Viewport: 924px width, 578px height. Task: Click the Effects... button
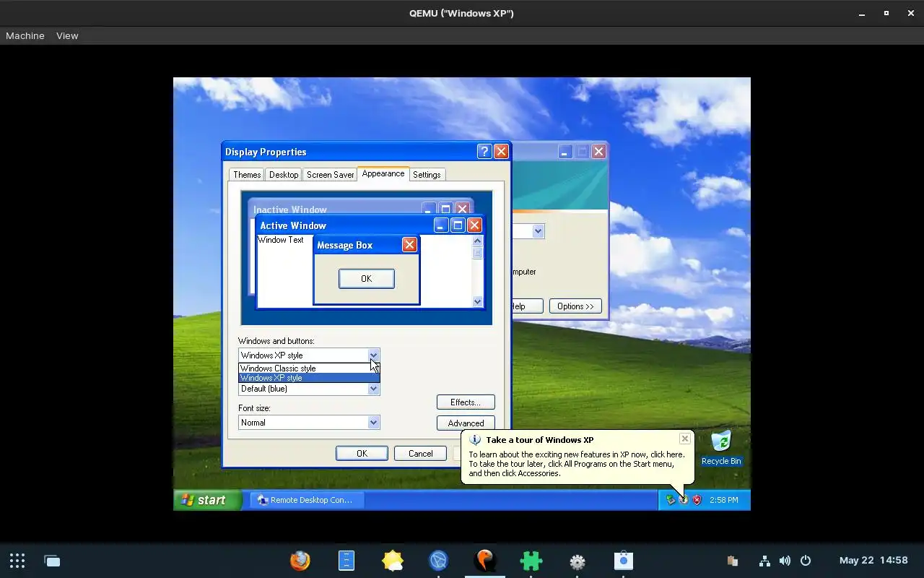[466, 402]
